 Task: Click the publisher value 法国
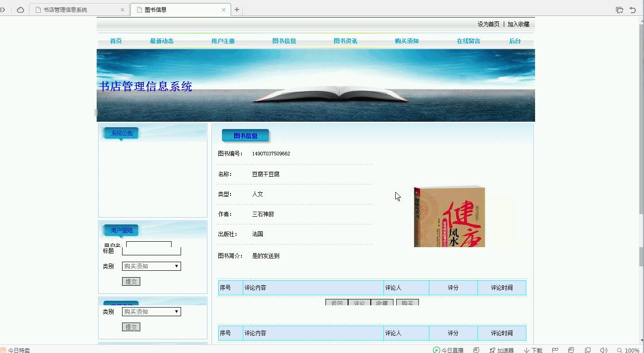coord(257,234)
